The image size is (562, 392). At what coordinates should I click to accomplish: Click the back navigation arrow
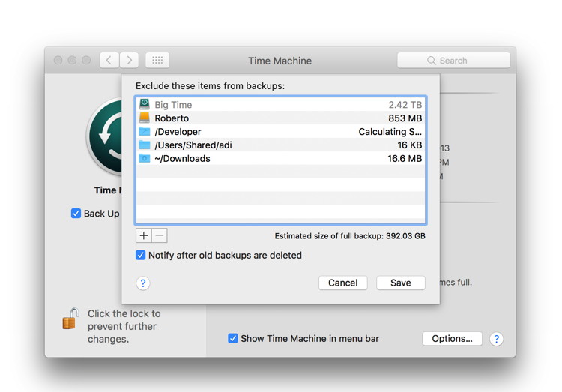(109, 60)
